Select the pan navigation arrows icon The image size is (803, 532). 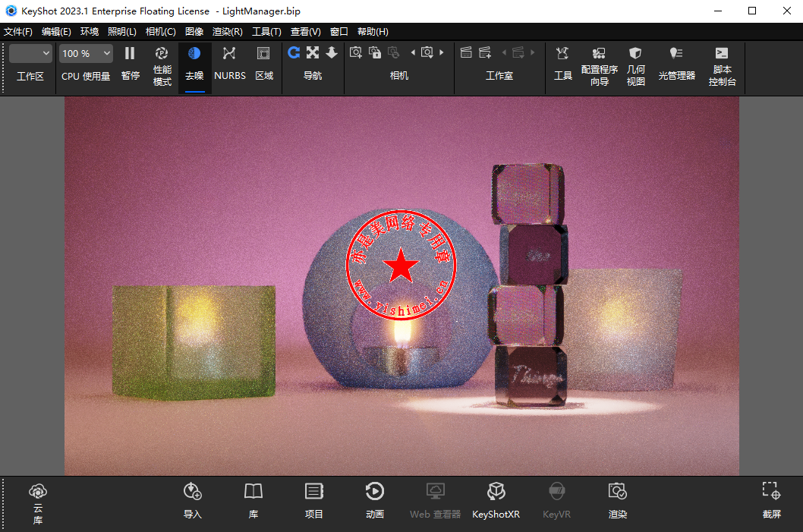point(313,52)
